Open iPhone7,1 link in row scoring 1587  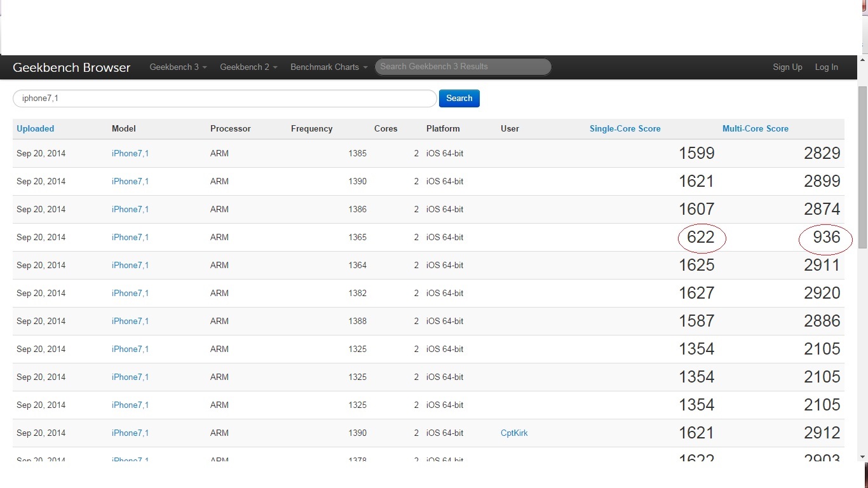click(x=130, y=321)
